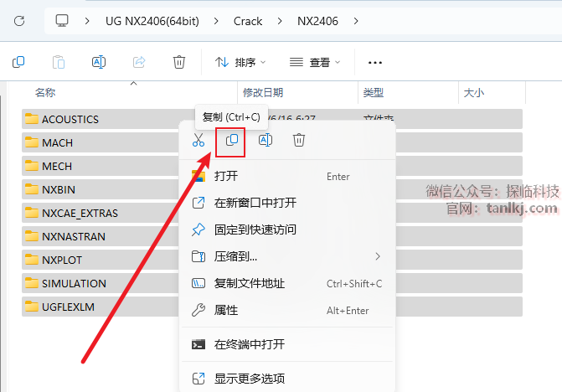Choose 固定到快速访问 menu entry
562x392 pixels.
[287, 230]
